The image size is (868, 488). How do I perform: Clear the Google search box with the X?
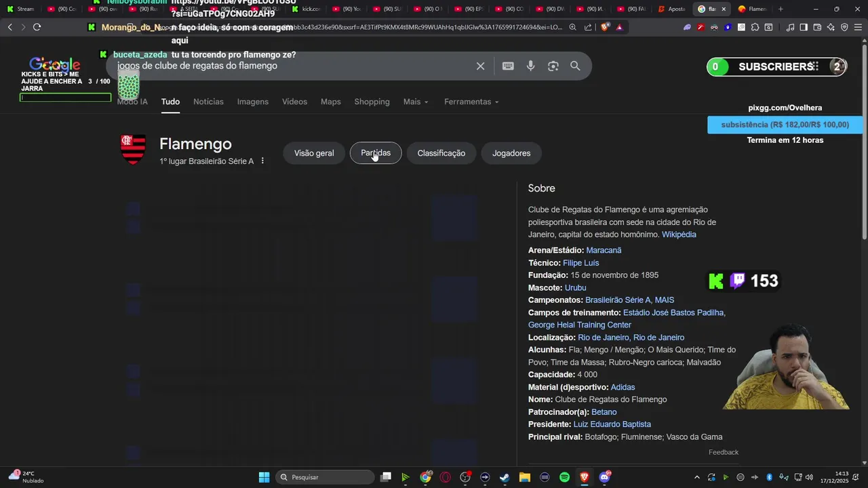click(480, 66)
